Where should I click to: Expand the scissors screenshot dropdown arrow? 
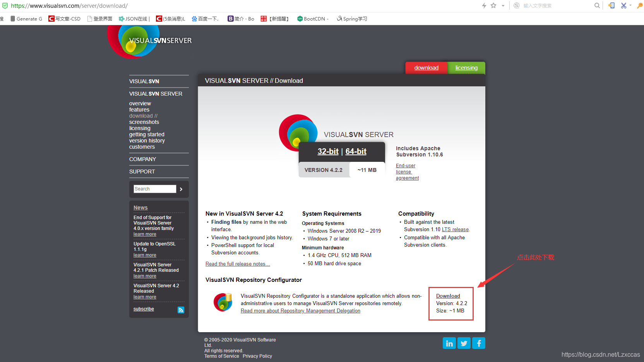pos(630,6)
